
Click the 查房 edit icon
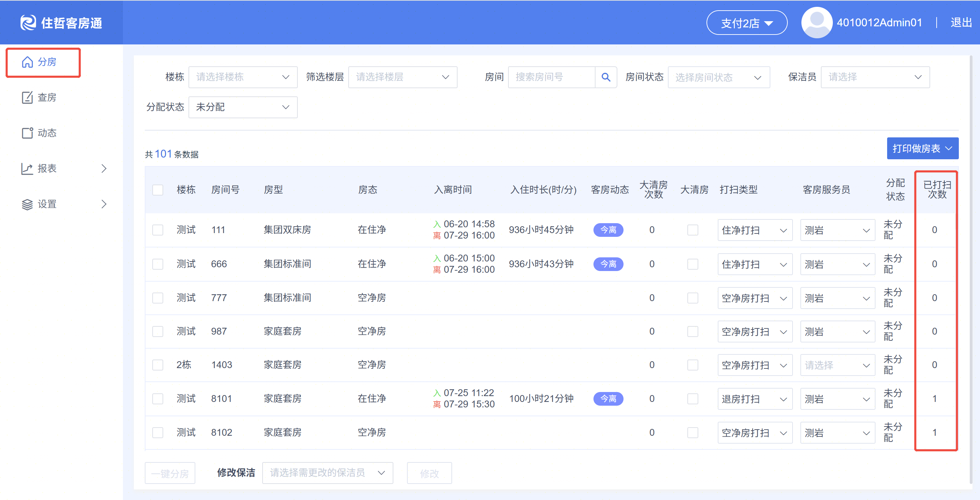27,97
